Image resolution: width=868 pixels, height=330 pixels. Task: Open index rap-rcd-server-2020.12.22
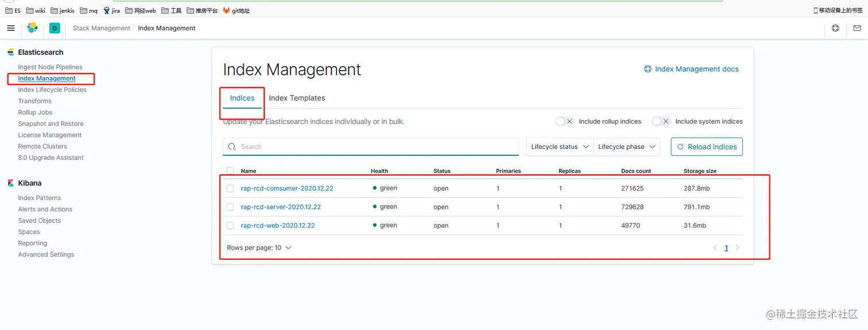[x=281, y=206]
